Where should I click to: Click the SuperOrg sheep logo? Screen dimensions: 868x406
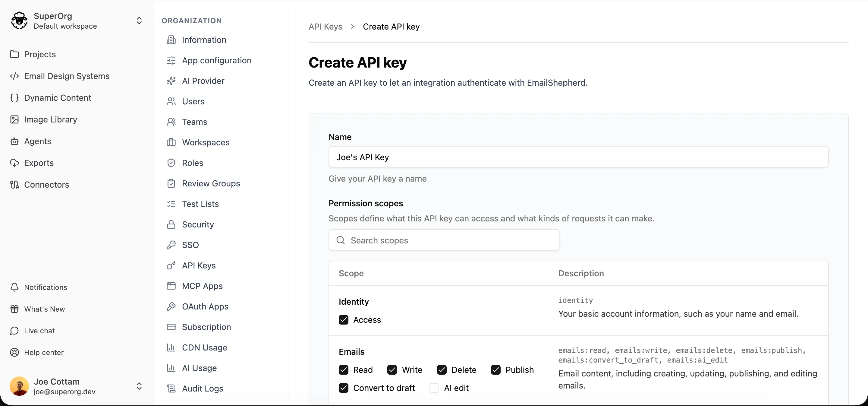pyautogui.click(x=19, y=21)
